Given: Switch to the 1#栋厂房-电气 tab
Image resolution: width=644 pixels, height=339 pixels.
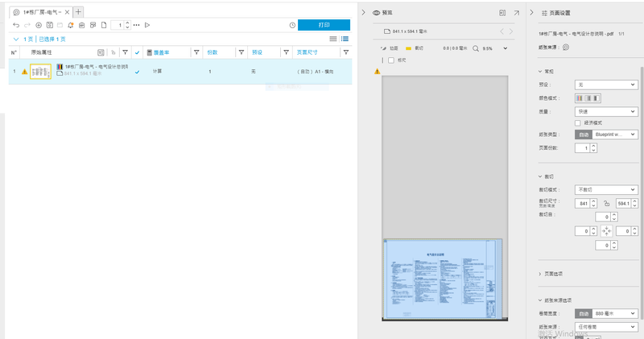Looking at the screenshot, I should pyautogui.click(x=39, y=12).
